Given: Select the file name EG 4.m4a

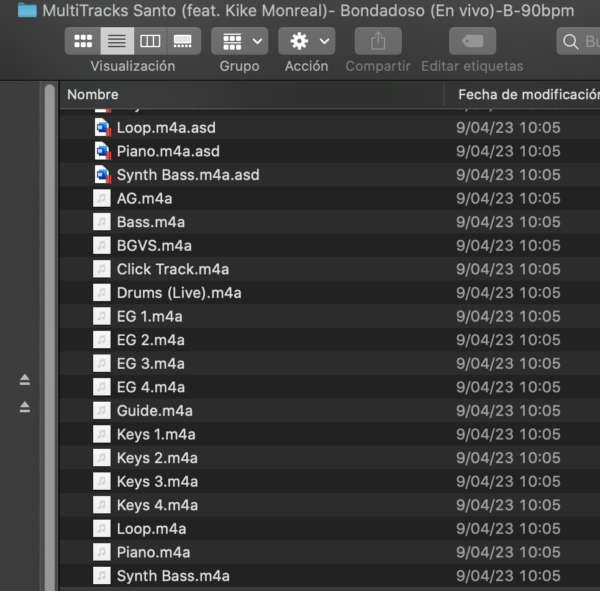Looking at the screenshot, I should coord(151,387).
